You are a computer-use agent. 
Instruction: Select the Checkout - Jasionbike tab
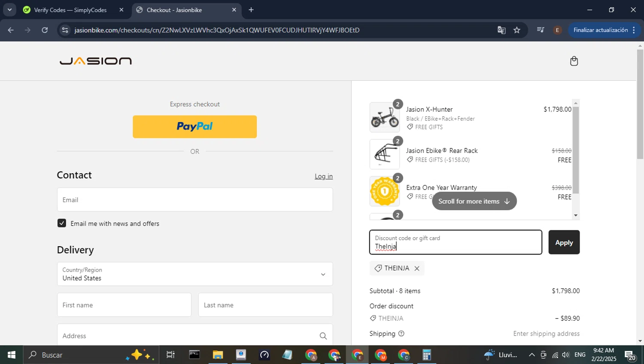tap(174, 10)
